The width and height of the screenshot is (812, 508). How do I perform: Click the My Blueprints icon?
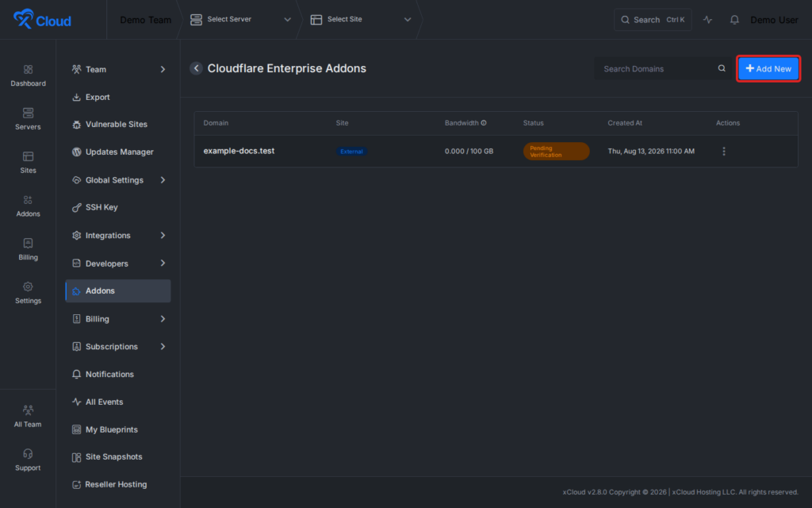coord(77,429)
